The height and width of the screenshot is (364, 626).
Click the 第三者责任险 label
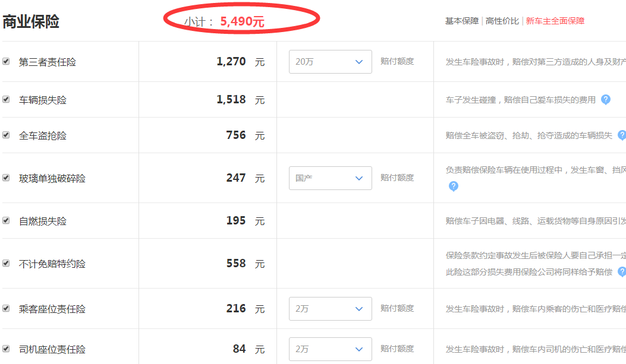coord(48,62)
